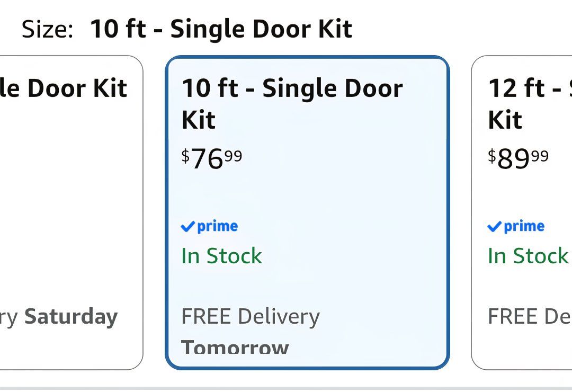Select the 10 ft - Single Door Kit card title
572x392 pixels.
coord(292,104)
